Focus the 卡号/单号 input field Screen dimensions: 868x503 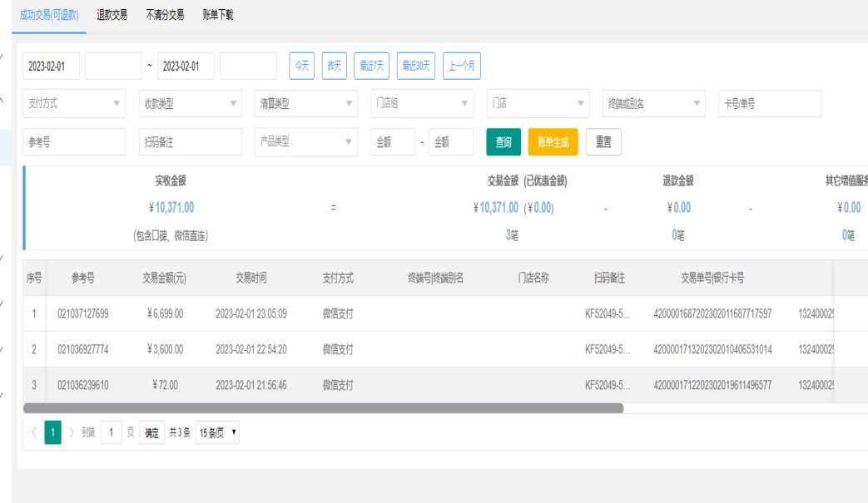769,104
